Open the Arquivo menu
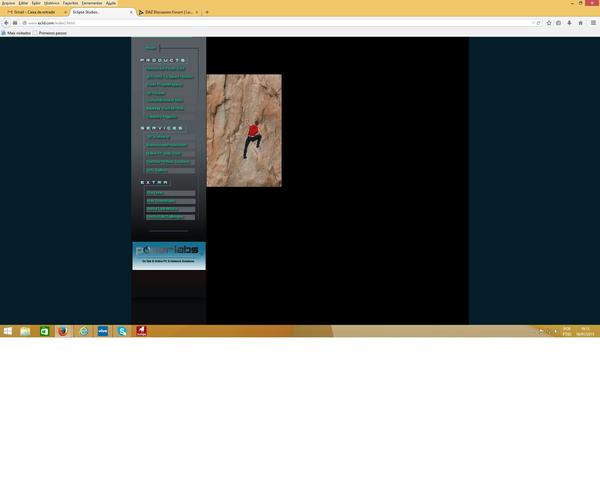This screenshot has width=600, height=477. coord(8,3)
